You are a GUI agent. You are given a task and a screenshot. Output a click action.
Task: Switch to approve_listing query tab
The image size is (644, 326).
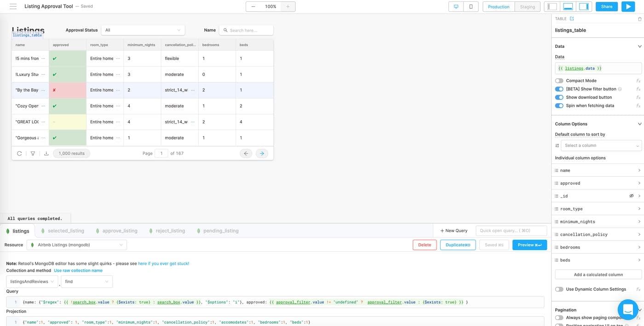[120, 231]
